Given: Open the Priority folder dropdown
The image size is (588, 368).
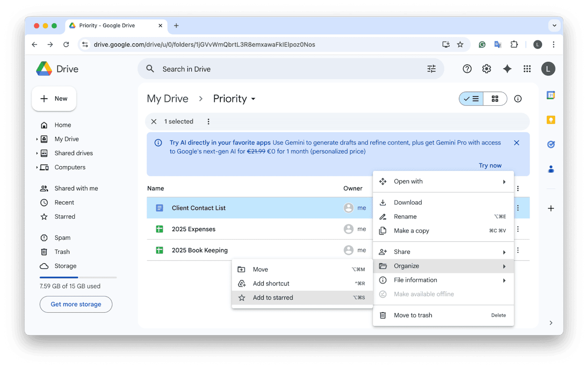Looking at the screenshot, I should click(x=253, y=99).
